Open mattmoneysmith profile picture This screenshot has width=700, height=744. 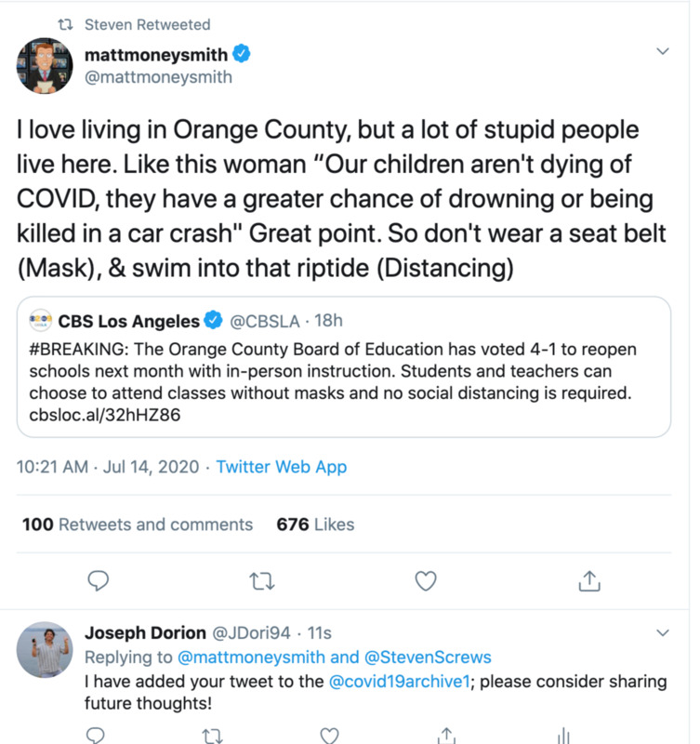click(45, 66)
